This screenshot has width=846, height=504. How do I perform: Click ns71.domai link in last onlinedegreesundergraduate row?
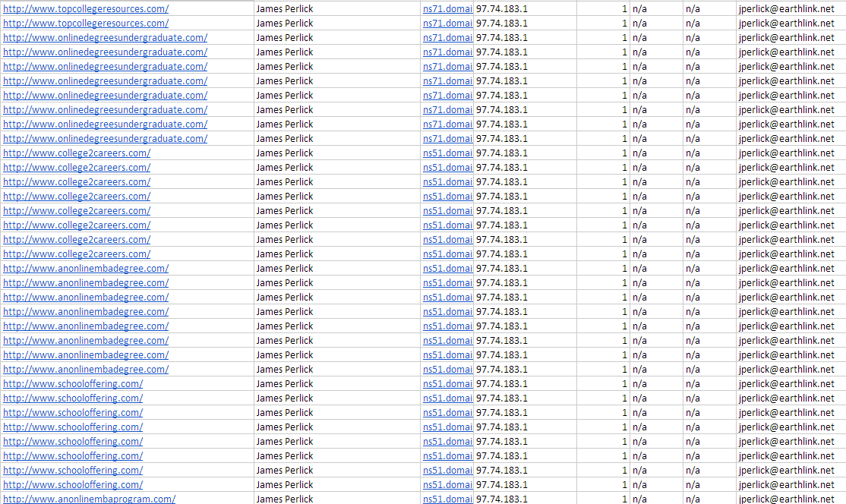tap(447, 139)
